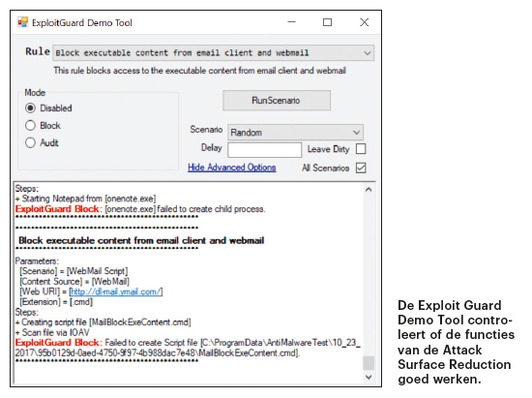Click the rule description 'This rule blocks access...'
Image resolution: width=532 pixels, height=398 pixels.
(x=199, y=71)
